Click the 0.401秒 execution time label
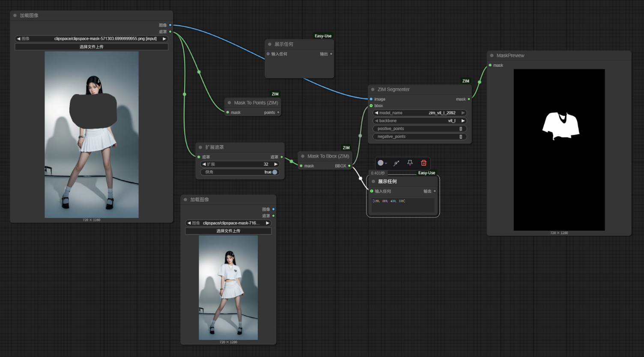Image resolution: width=644 pixels, height=357 pixels. click(378, 173)
